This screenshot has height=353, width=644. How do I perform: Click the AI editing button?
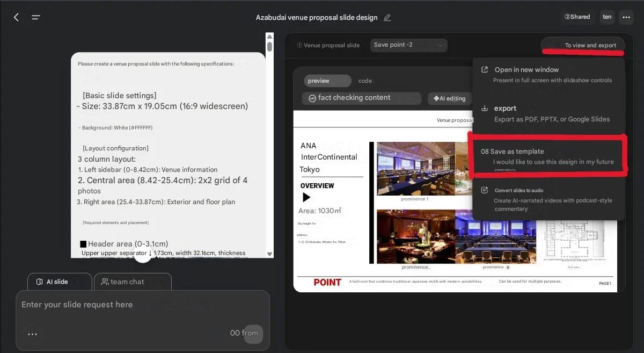449,98
